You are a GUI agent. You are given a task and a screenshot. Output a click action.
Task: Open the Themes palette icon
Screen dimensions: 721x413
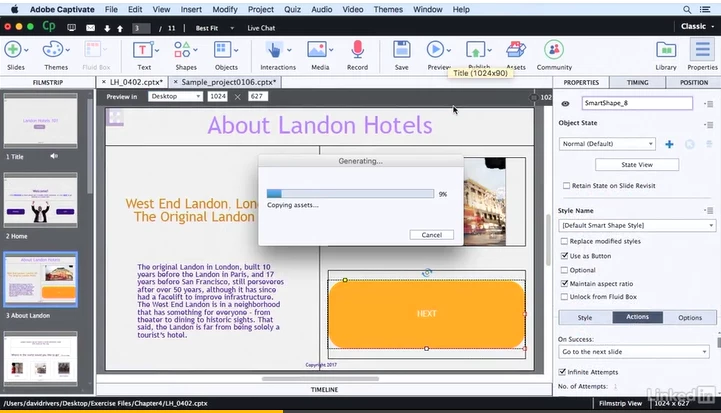pyautogui.click(x=52, y=49)
